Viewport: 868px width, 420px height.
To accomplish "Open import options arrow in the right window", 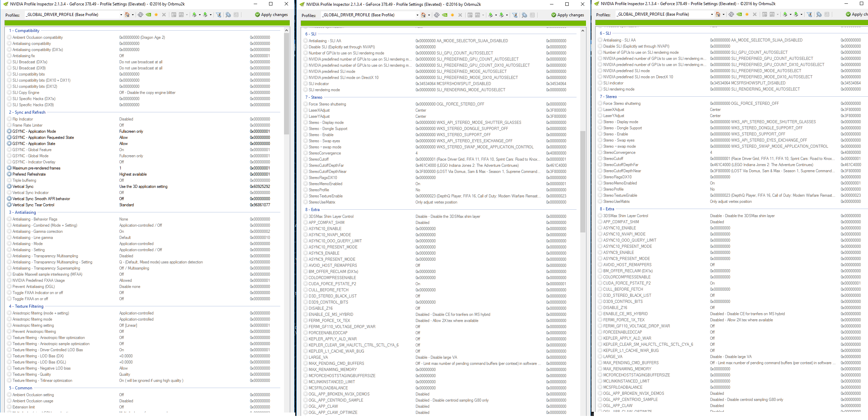I will pyautogui.click(x=801, y=14).
